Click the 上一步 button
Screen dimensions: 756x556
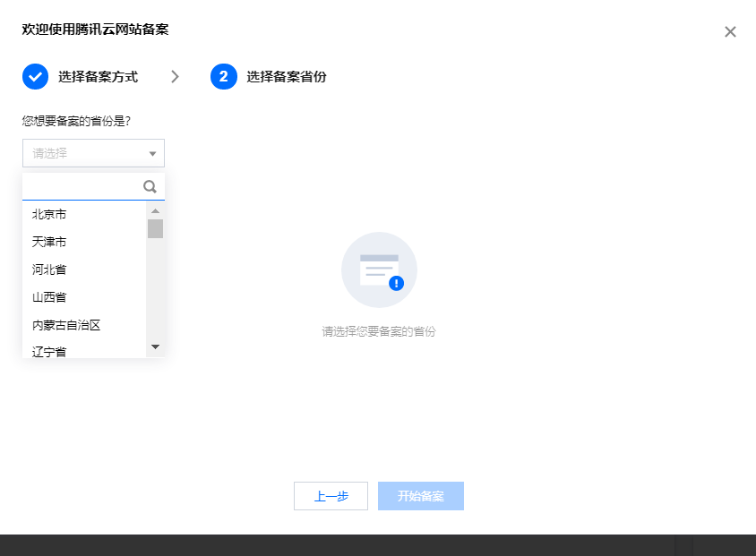[x=331, y=496]
